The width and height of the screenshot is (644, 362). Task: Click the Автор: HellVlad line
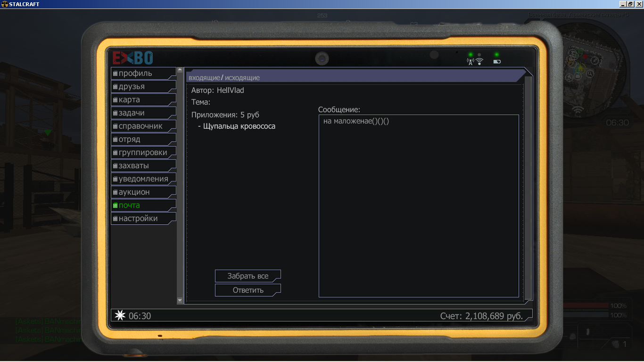point(218,90)
